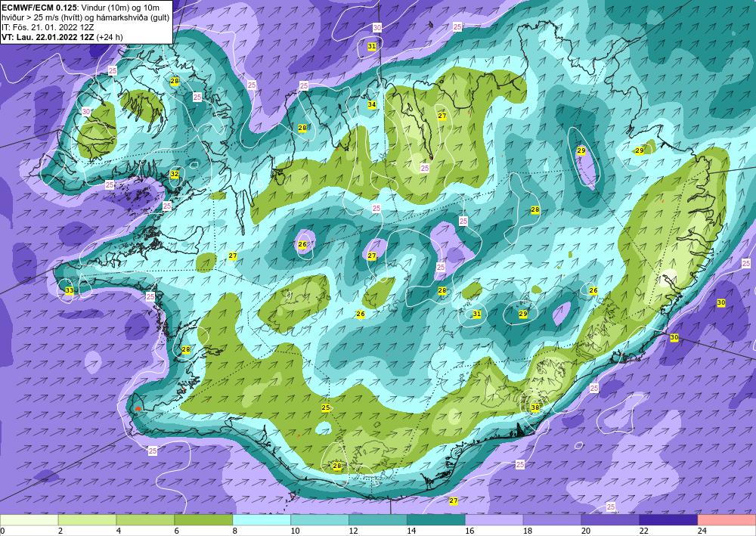Click the yellow-boxed gust label "25"

click(326, 407)
